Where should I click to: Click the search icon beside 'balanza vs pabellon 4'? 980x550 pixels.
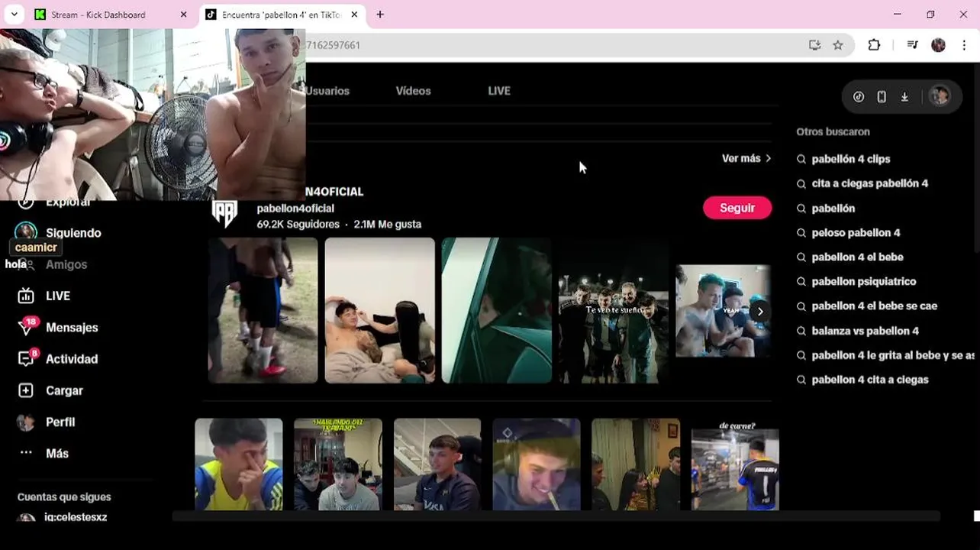tap(801, 331)
